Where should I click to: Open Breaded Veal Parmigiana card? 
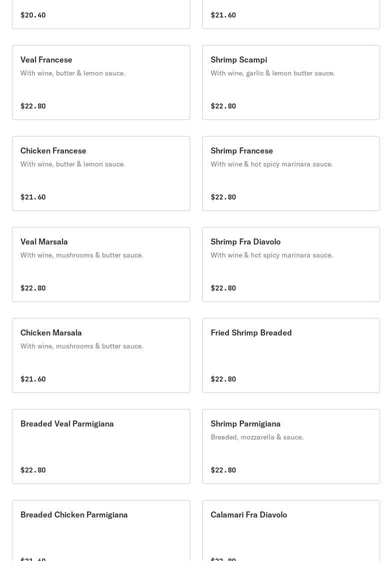(101, 446)
